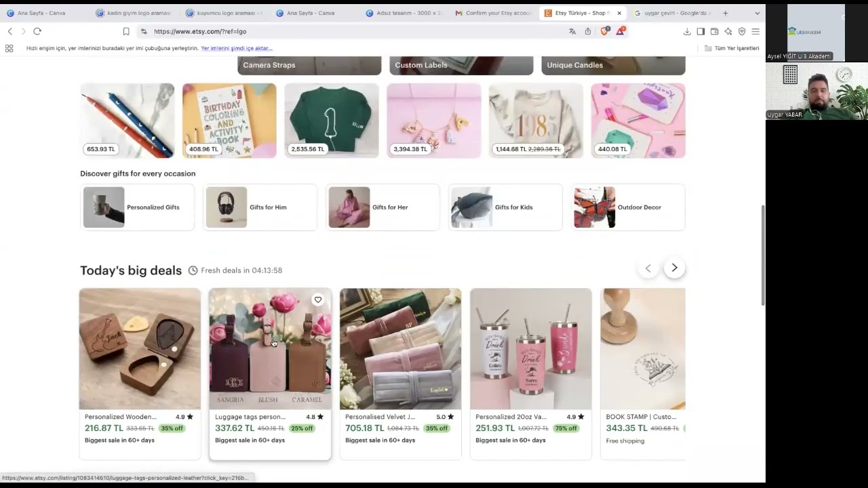Show next deals with right arrow

674,268
